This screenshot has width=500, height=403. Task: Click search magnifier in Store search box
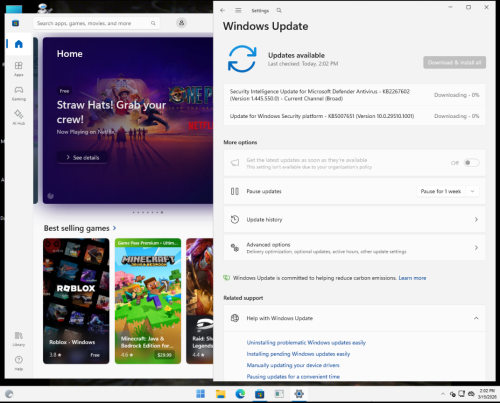153,23
